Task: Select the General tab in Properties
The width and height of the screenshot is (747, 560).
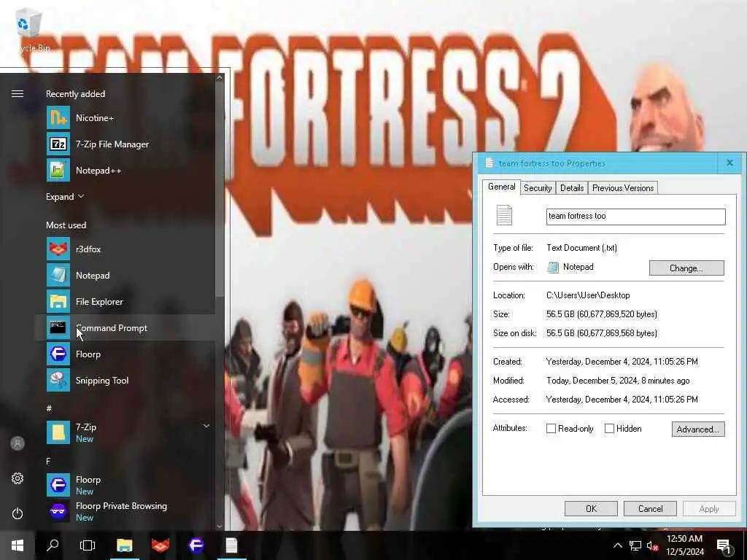Action: pos(501,187)
